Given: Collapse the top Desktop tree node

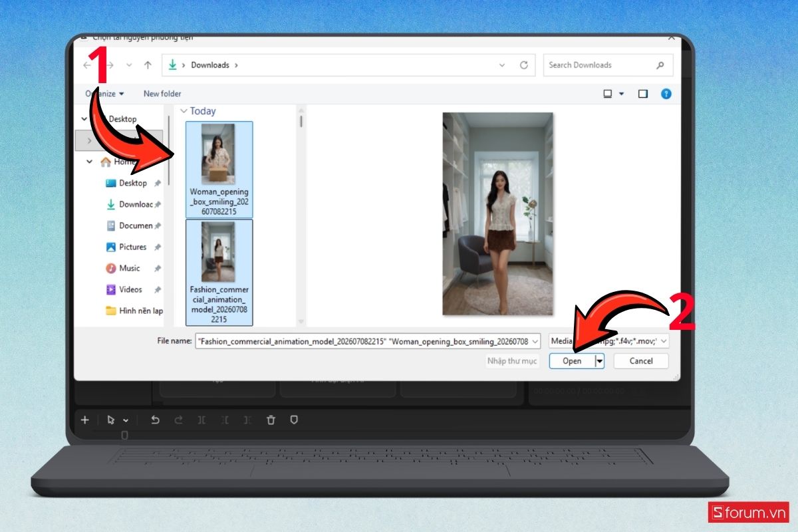Looking at the screenshot, I should click(84, 119).
